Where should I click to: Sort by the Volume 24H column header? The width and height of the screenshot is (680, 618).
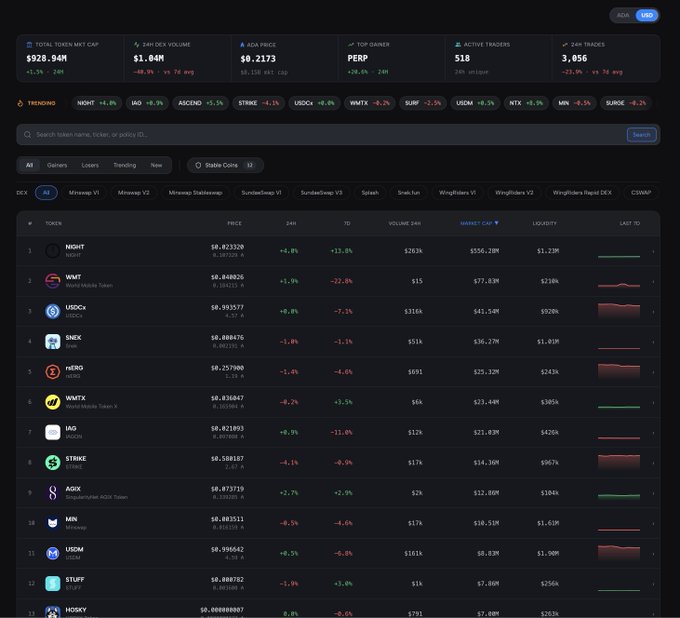(x=404, y=223)
